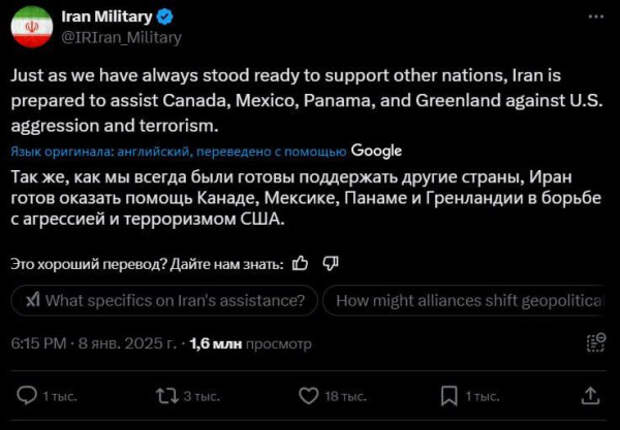
Task: Click the original language translation notice
Action: tap(178, 151)
